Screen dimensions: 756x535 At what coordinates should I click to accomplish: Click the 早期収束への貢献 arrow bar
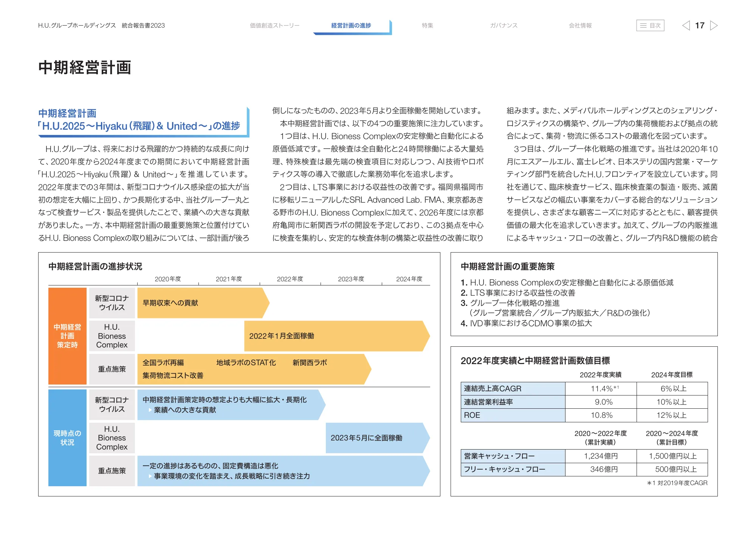(200, 303)
